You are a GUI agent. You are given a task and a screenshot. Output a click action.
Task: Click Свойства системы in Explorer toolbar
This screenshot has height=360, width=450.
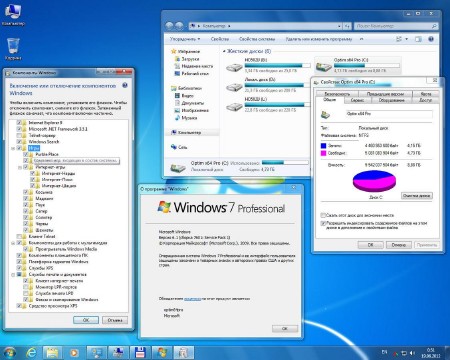coord(257,39)
